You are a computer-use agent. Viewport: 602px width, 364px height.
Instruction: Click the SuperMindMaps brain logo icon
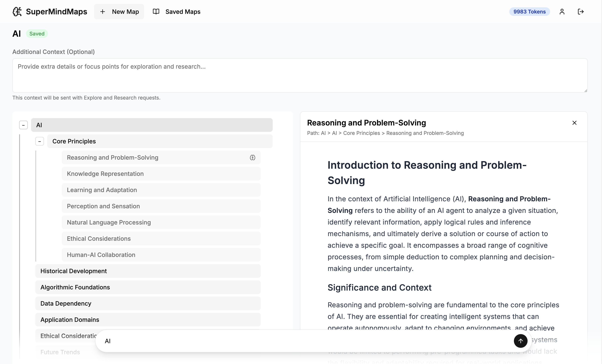17,11
